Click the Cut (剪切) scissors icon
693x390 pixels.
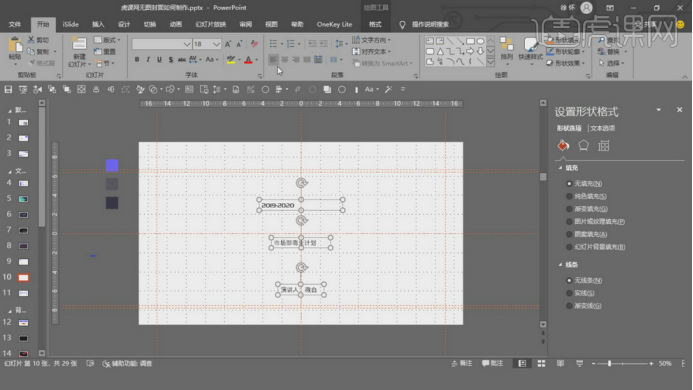pos(31,40)
